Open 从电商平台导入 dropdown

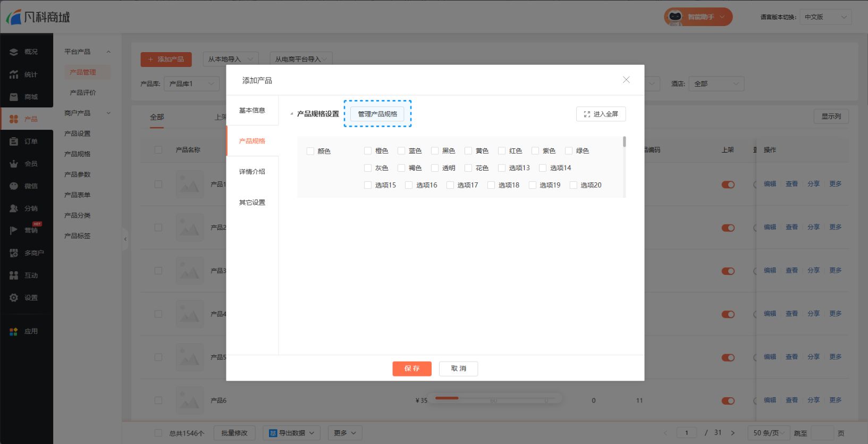coord(301,59)
